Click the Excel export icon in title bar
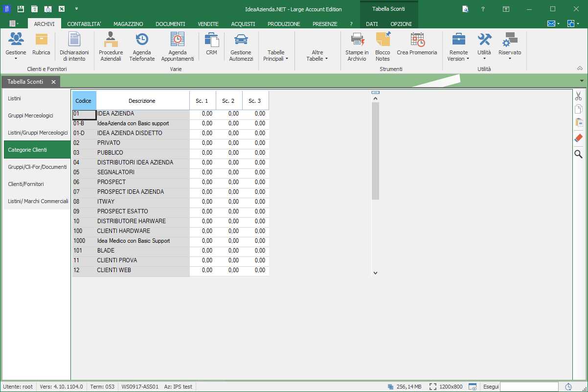Image resolution: width=588 pixels, height=392 pixels. point(62,9)
